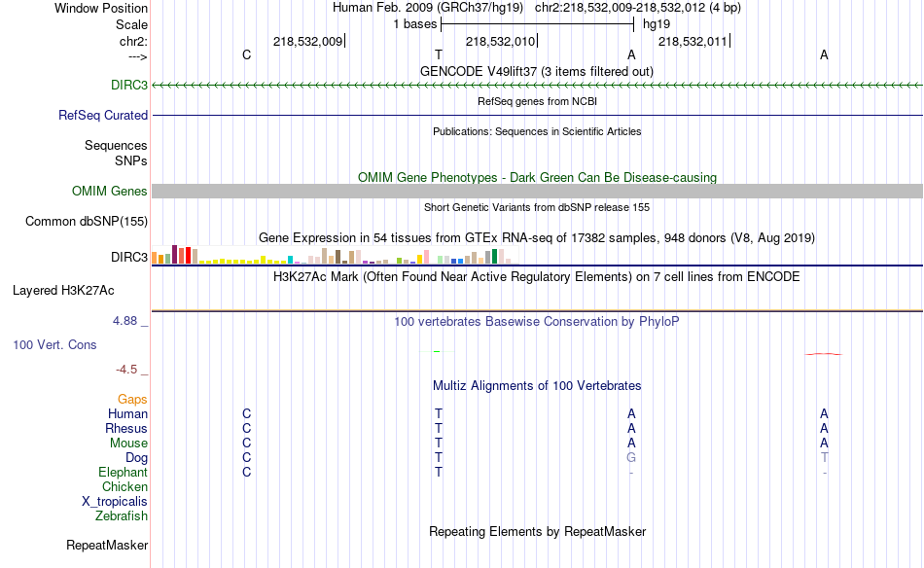
Task: Click the -4.5 PhyloP lower limit value
Action: tap(126, 370)
